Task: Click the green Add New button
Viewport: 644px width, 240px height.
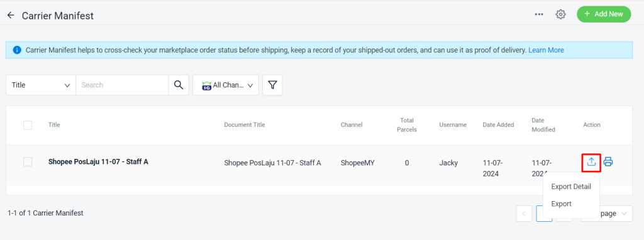Action: tap(604, 14)
